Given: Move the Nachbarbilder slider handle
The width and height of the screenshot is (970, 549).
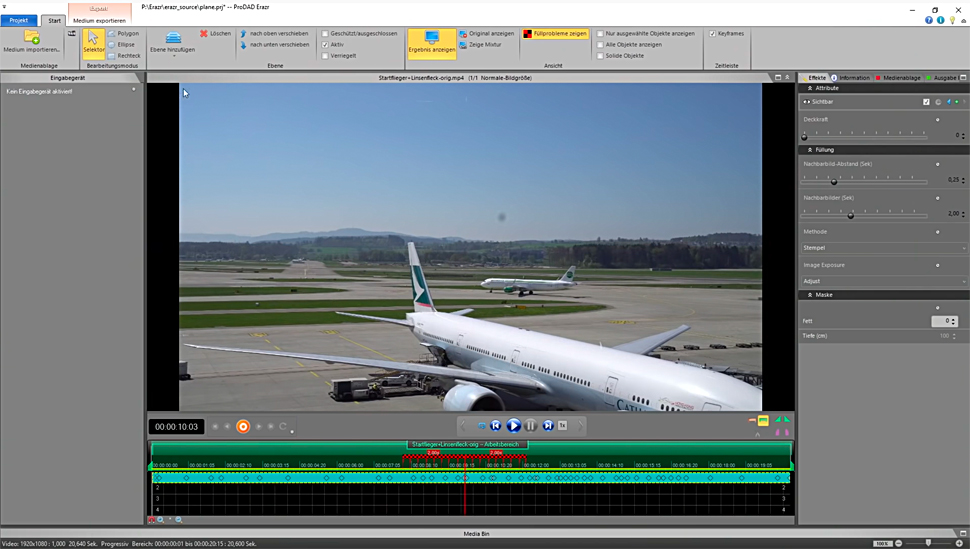Looking at the screenshot, I should 851,215.
